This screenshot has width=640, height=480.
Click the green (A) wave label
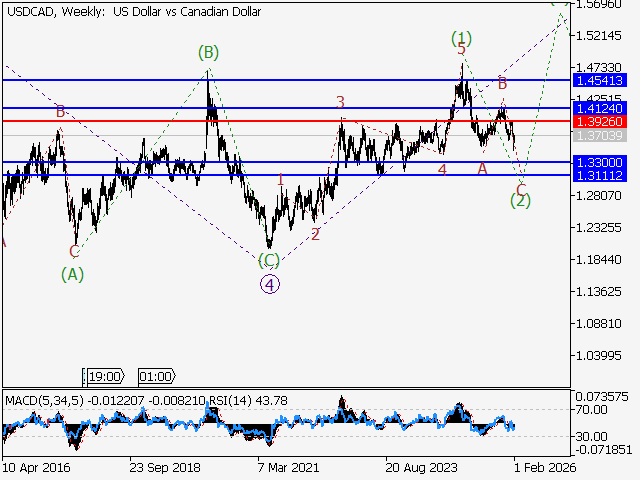coord(71,273)
